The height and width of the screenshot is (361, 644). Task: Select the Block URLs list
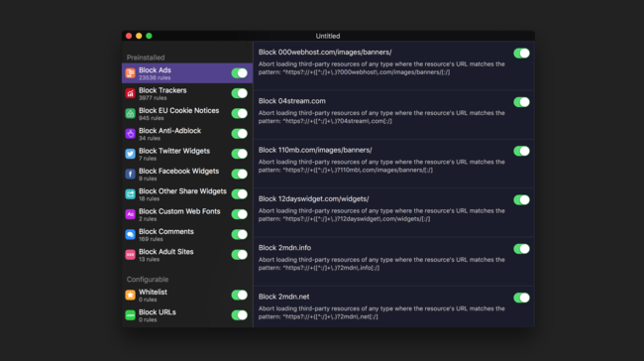pos(187,315)
